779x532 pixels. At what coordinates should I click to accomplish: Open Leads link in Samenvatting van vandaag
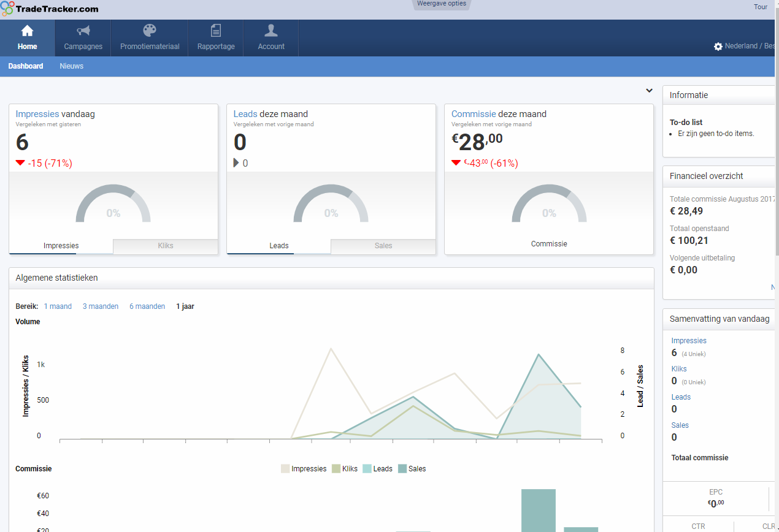coord(681,397)
